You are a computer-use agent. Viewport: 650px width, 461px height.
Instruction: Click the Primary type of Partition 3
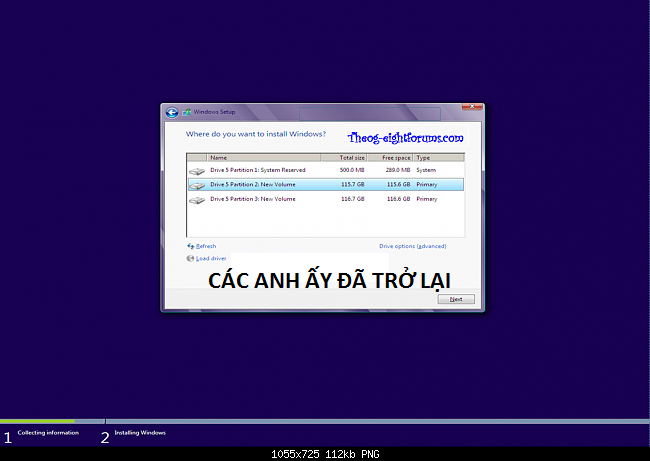(427, 199)
